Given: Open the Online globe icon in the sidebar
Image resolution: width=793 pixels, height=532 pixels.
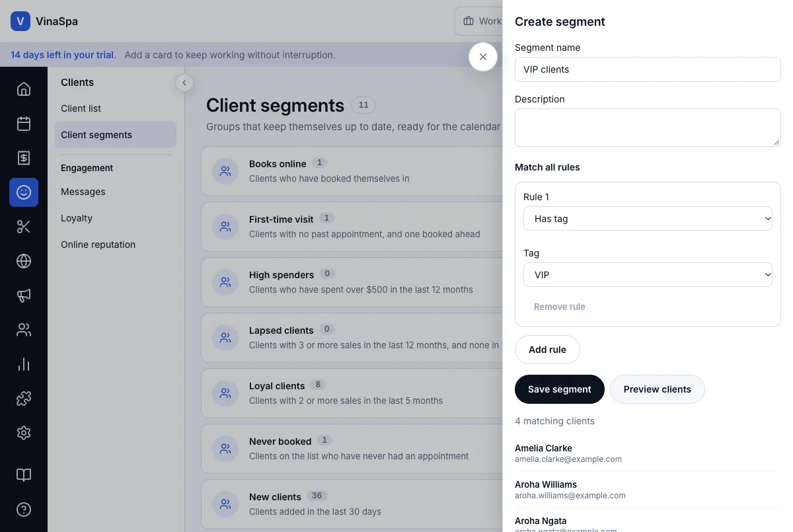Looking at the screenshot, I should click(24, 261).
